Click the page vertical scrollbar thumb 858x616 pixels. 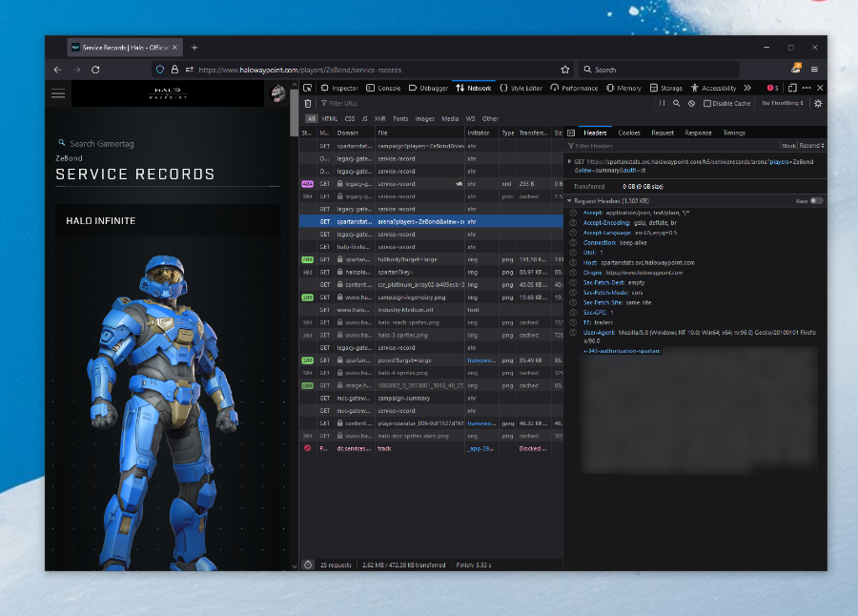tap(294, 113)
